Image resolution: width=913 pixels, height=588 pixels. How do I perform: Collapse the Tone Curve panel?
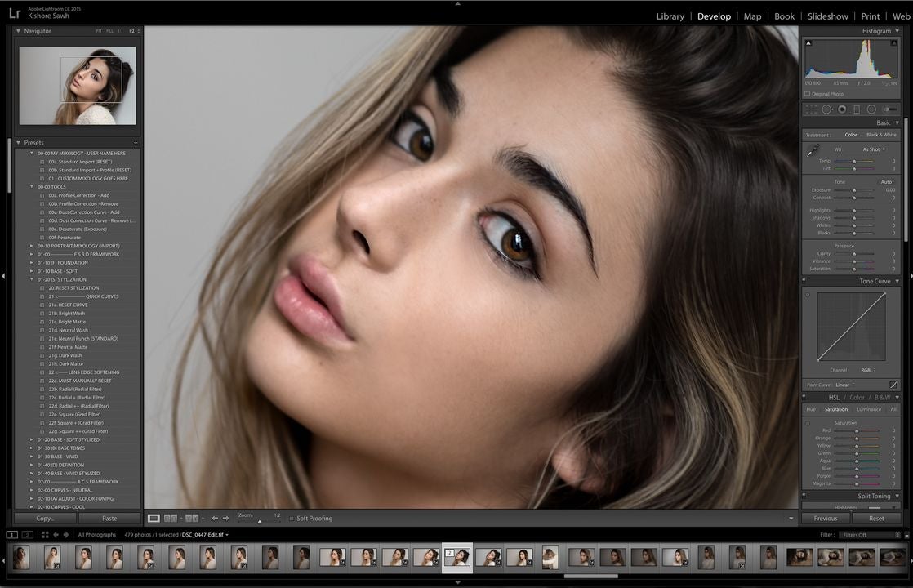pyautogui.click(x=897, y=281)
